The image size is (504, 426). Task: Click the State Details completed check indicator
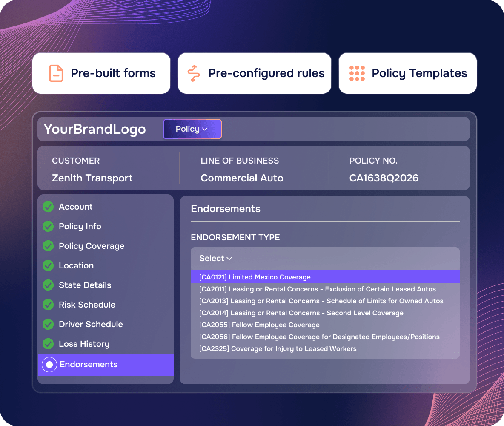click(48, 285)
